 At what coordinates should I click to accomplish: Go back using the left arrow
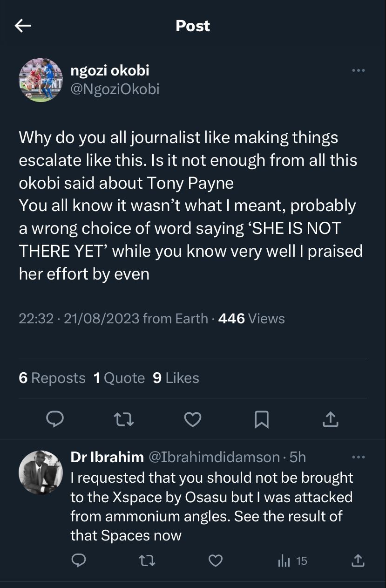[23, 26]
